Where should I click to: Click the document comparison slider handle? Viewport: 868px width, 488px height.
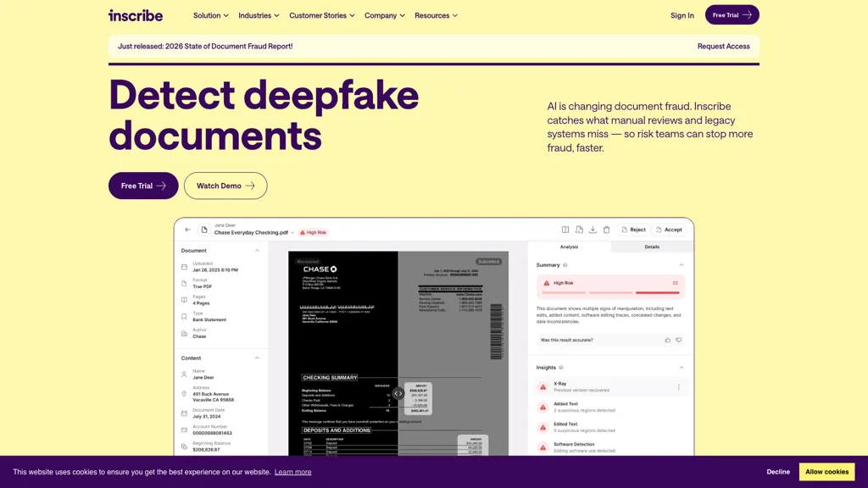coord(398,393)
